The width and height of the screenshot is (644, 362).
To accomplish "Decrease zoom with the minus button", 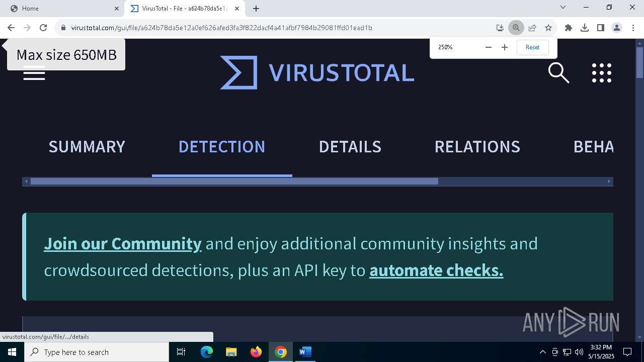I will [488, 47].
